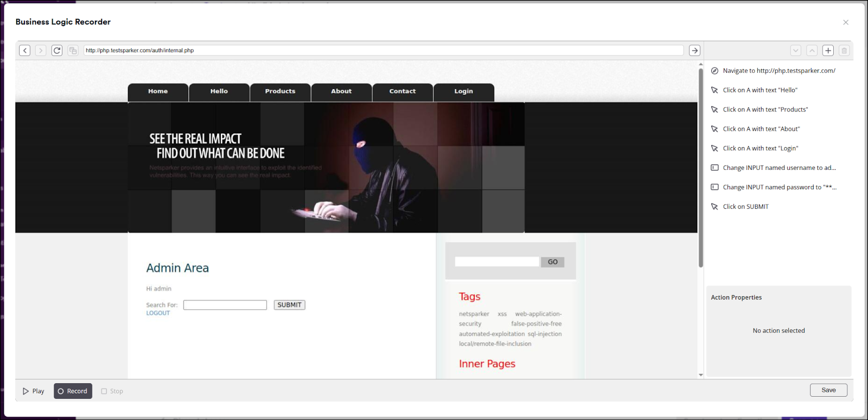This screenshot has width=868, height=420.
Task: Click the page vertical scrollbar
Action: click(x=701, y=168)
